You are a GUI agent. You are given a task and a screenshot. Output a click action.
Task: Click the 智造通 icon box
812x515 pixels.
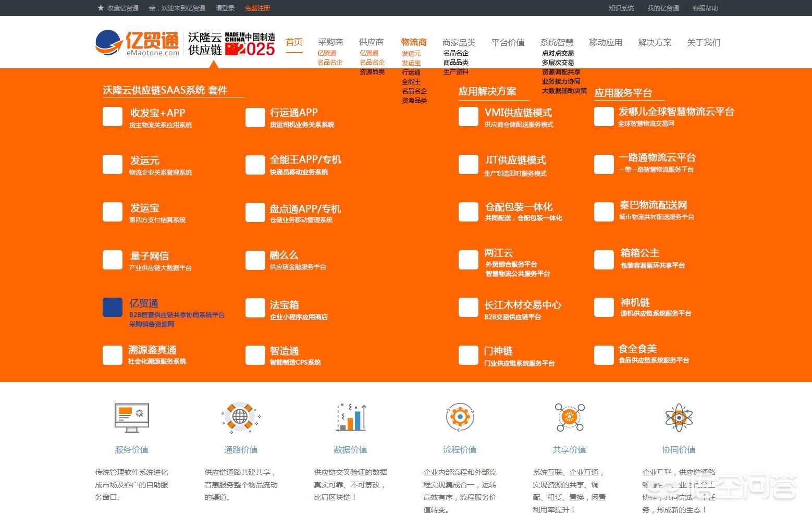[x=255, y=355]
